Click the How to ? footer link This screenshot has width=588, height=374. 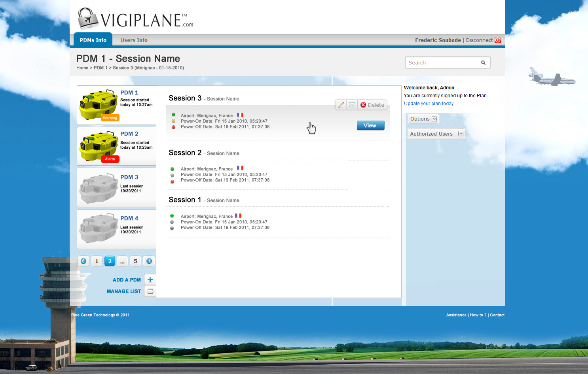tap(478, 315)
